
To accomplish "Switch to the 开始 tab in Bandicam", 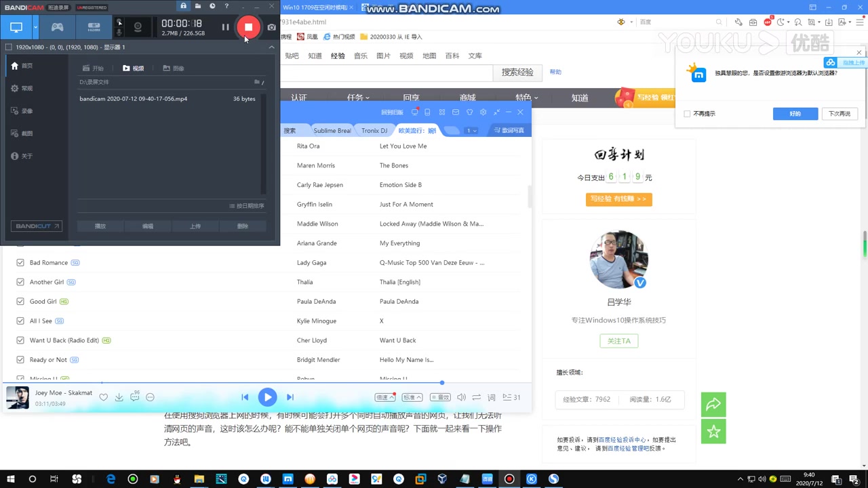I will coord(93,68).
